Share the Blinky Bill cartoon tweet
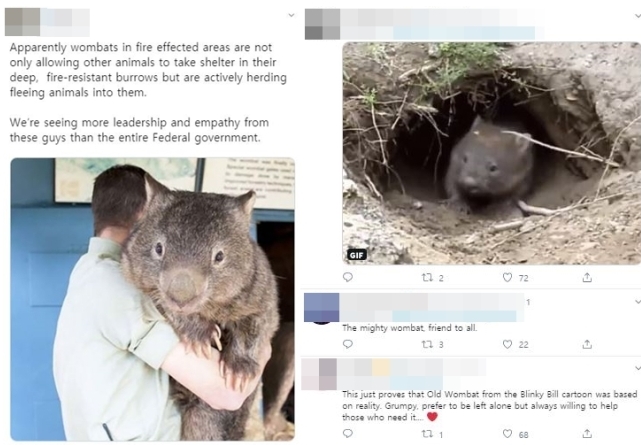Screen dimensions: 641x445 pos(587,433)
